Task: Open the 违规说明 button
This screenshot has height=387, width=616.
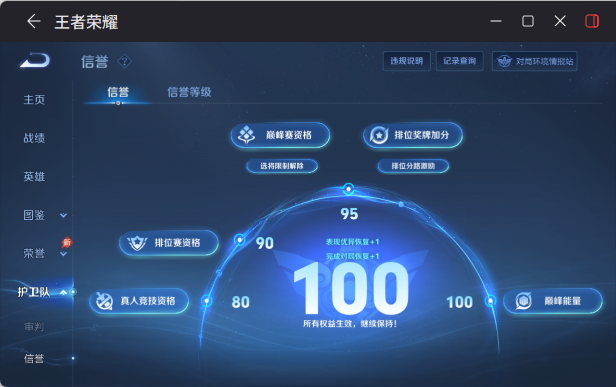Action: point(407,61)
